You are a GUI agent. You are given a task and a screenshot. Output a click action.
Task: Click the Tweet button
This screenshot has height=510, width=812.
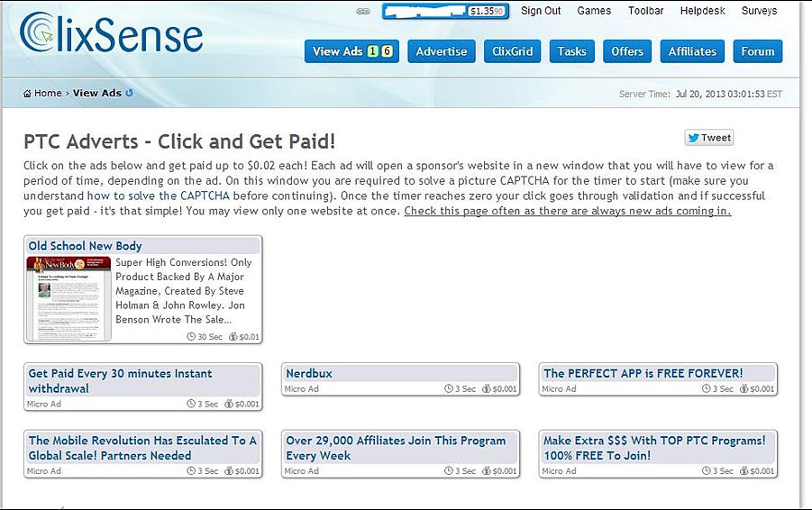point(709,137)
